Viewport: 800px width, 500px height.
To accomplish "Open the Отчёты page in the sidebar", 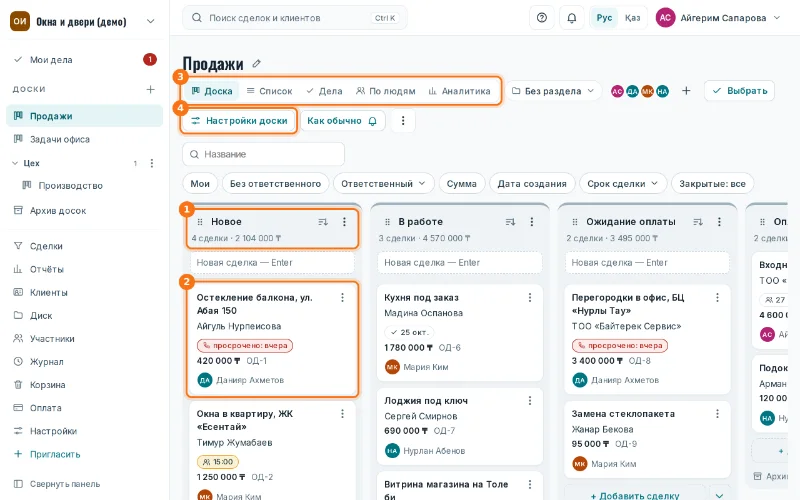I will coord(84,269).
